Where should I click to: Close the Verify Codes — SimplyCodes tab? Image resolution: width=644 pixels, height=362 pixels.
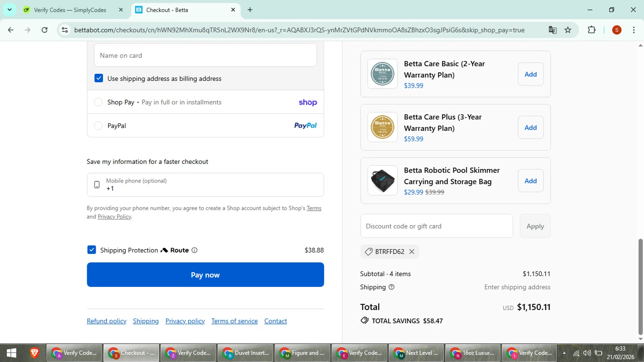point(121,10)
